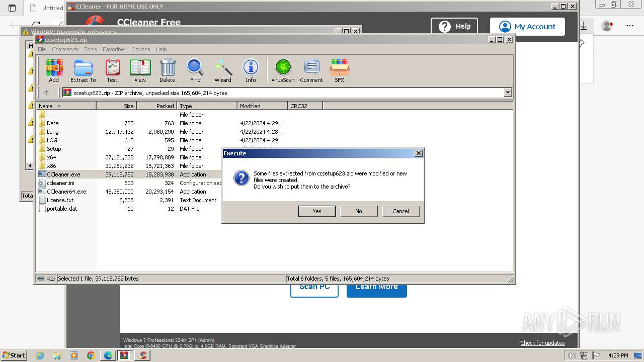
Task: Open Internet Explorer from the taskbar
Action: tap(40, 355)
